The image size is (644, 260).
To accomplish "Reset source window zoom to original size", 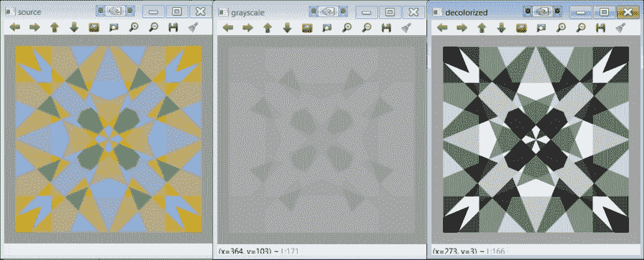I will pos(94,27).
